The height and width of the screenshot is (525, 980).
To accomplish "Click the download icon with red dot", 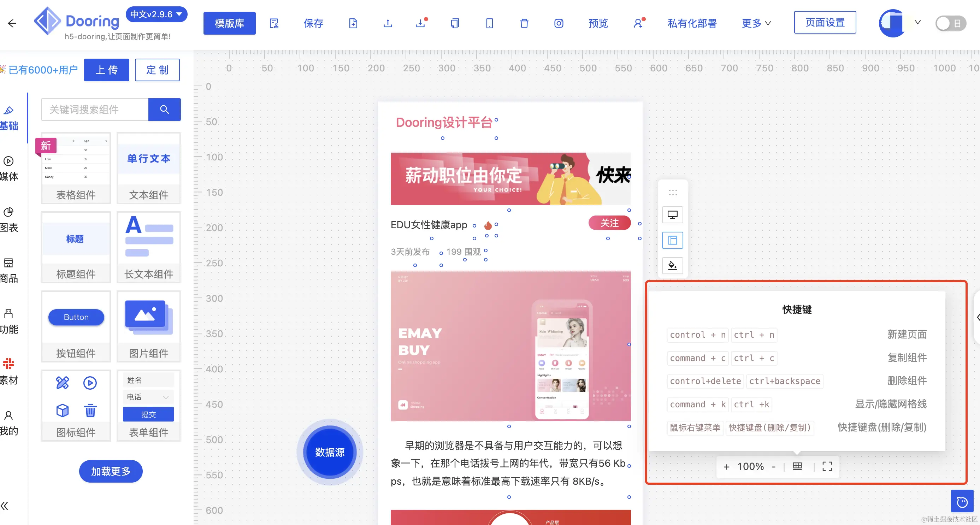I will 421,23.
